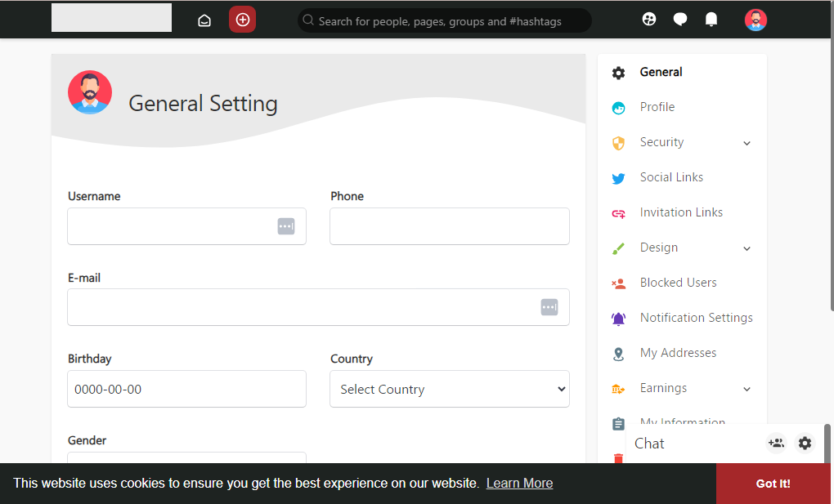The height and width of the screenshot is (504, 834).
Task: Focus the Username input field
Action: tap(186, 226)
